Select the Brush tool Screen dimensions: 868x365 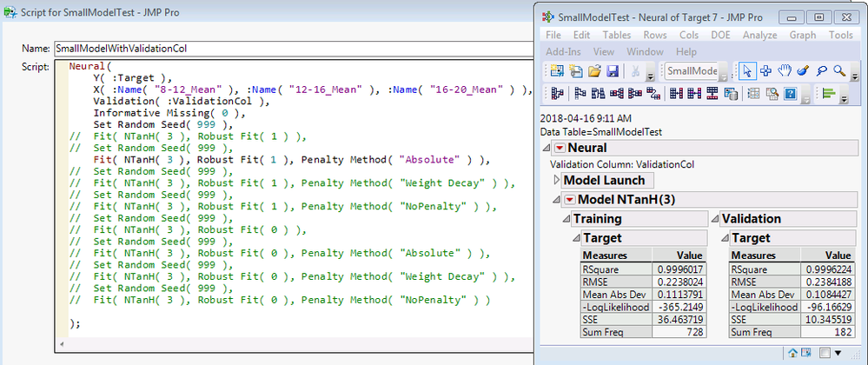(x=803, y=71)
